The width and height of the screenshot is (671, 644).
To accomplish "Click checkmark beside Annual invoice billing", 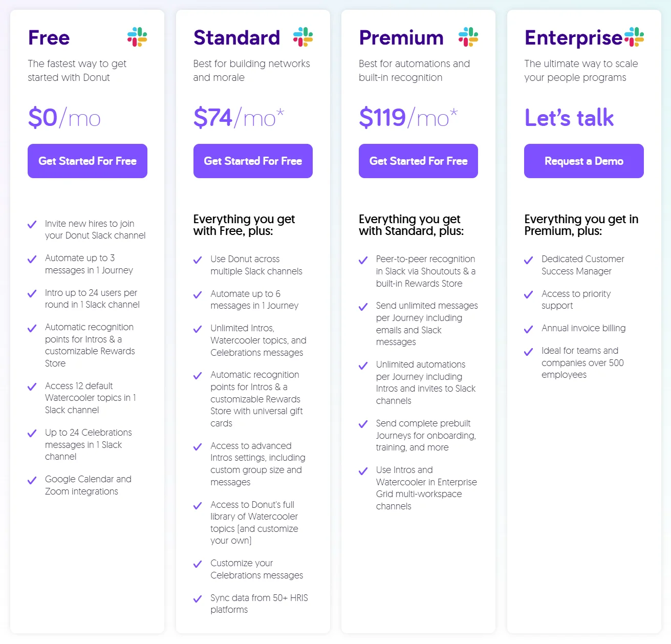I will coord(529,329).
